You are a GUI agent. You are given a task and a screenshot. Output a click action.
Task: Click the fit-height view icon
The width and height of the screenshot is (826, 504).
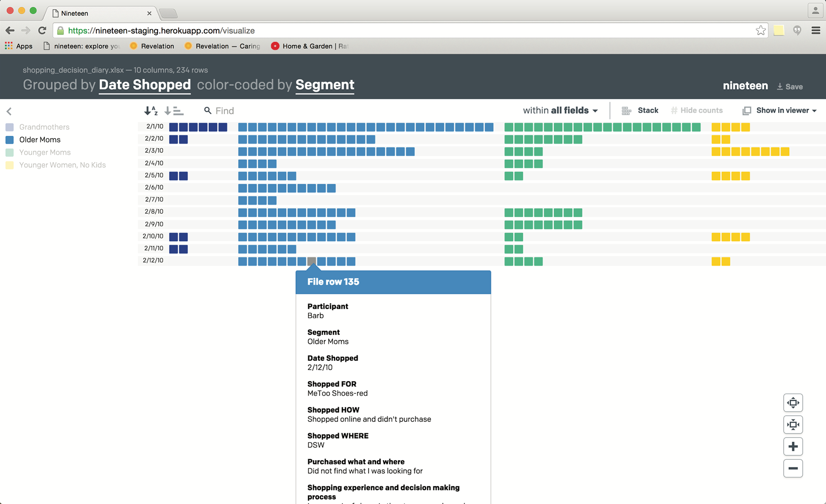coord(793,425)
